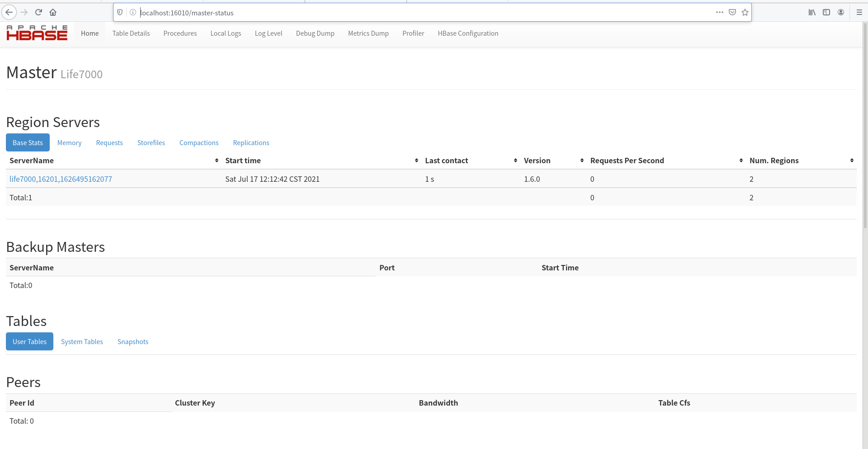Click the Table Cfs column header

tap(674, 403)
